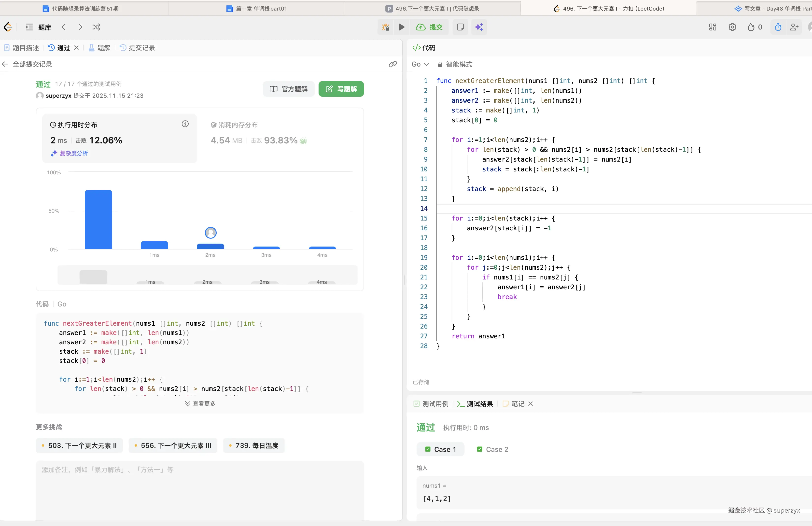Click the AI sparkle assistant icon
The width and height of the screenshot is (812, 526).
click(479, 27)
